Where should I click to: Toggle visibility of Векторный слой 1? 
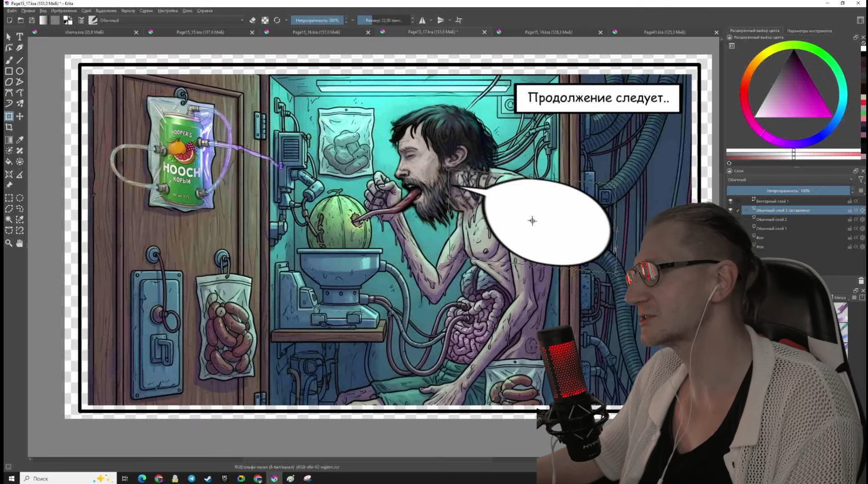click(730, 201)
